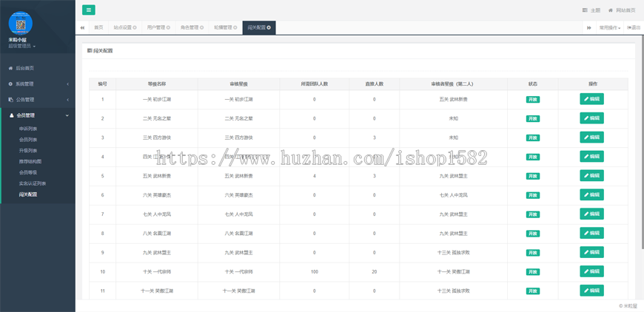Viewport: 644px width, 312px height.
Task: Close the 站点设置 tab via its close icon
Action: point(135,28)
